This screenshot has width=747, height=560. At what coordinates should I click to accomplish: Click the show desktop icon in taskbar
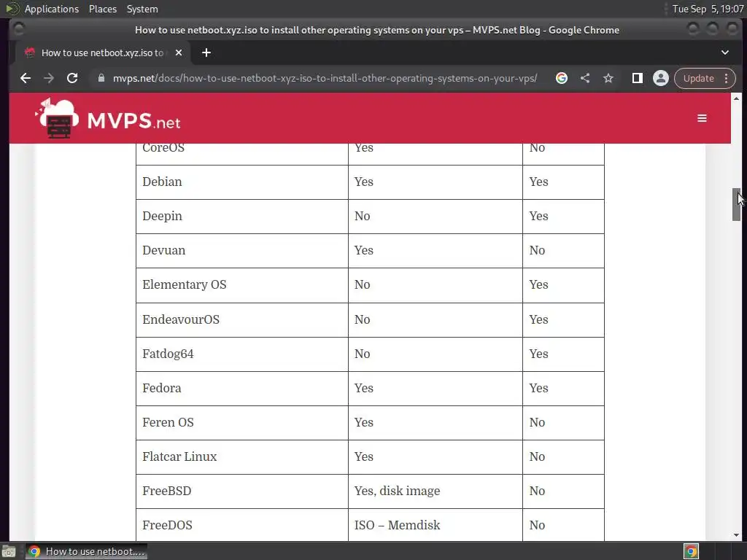[9, 552]
